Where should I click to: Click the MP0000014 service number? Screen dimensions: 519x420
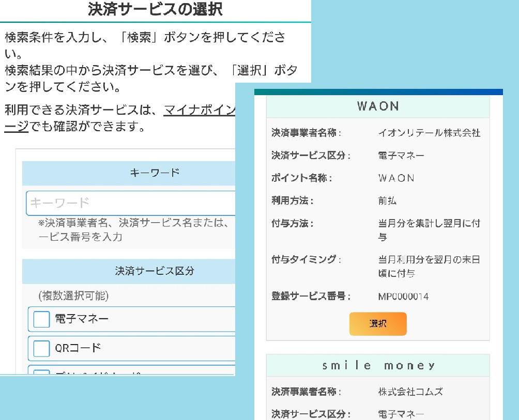point(404,297)
